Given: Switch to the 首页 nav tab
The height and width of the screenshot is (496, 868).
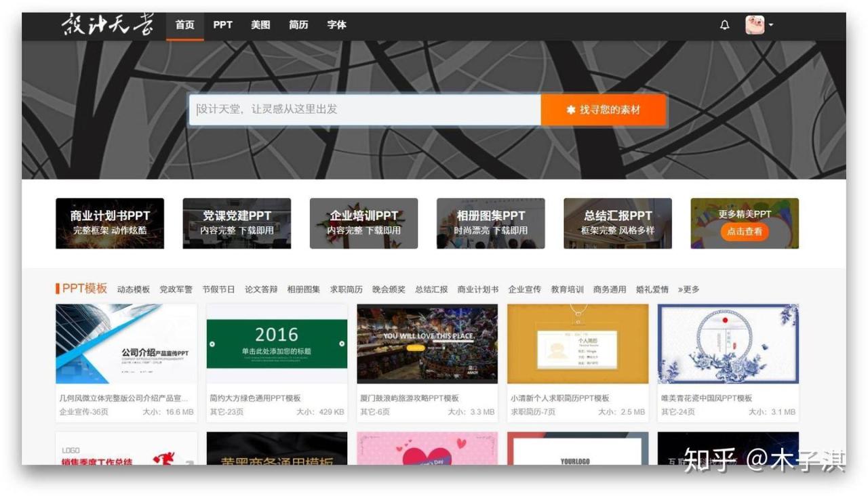Looking at the screenshot, I should pyautogui.click(x=185, y=25).
